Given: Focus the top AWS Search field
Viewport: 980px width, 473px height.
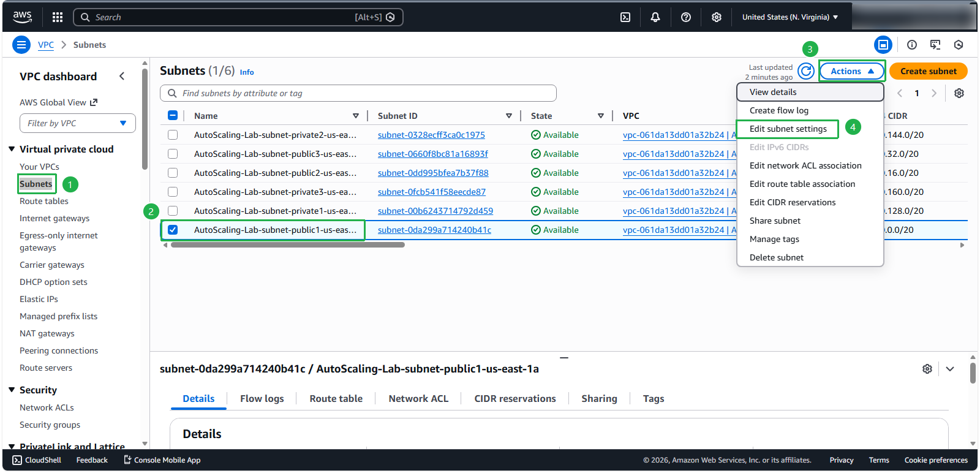Looking at the screenshot, I should [x=238, y=17].
